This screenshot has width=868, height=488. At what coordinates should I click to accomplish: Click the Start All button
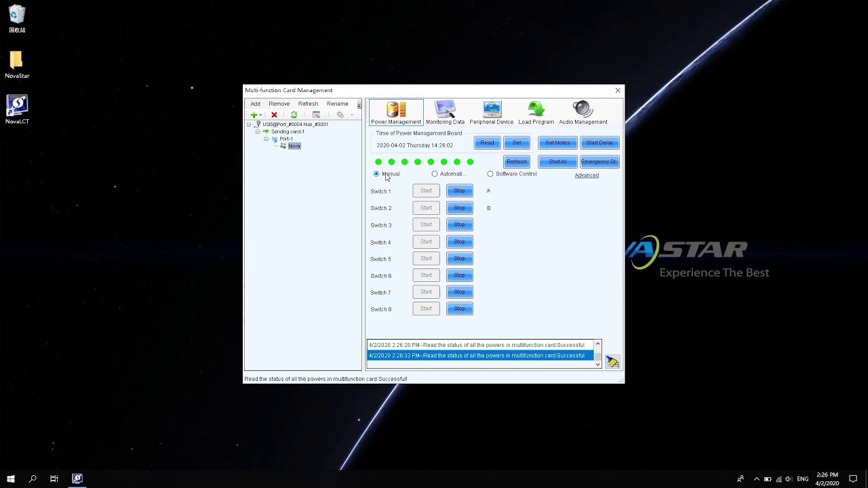(x=557, y=162)
